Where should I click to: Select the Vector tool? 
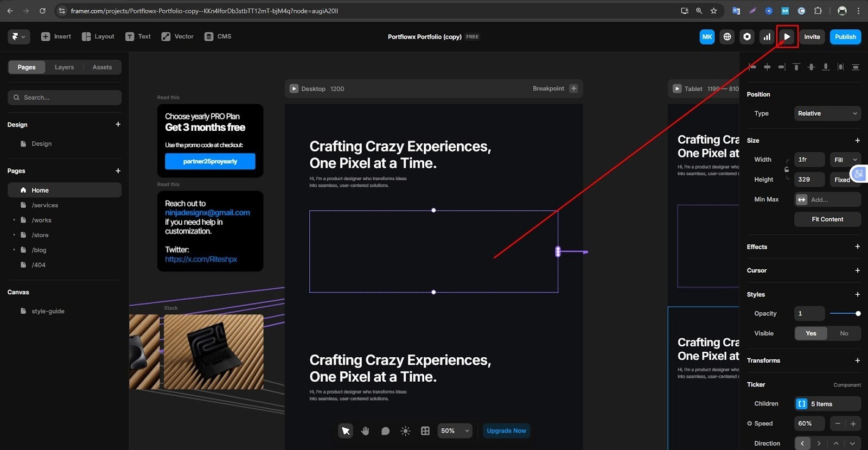(x=177, y=36)
